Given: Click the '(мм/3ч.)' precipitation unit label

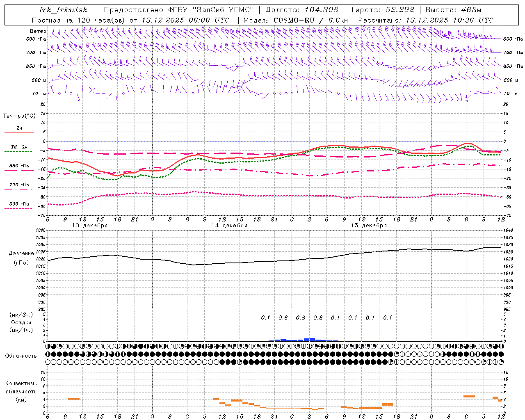Looking at the screenshot, I should pyautogui.click(x=21, y=315).
